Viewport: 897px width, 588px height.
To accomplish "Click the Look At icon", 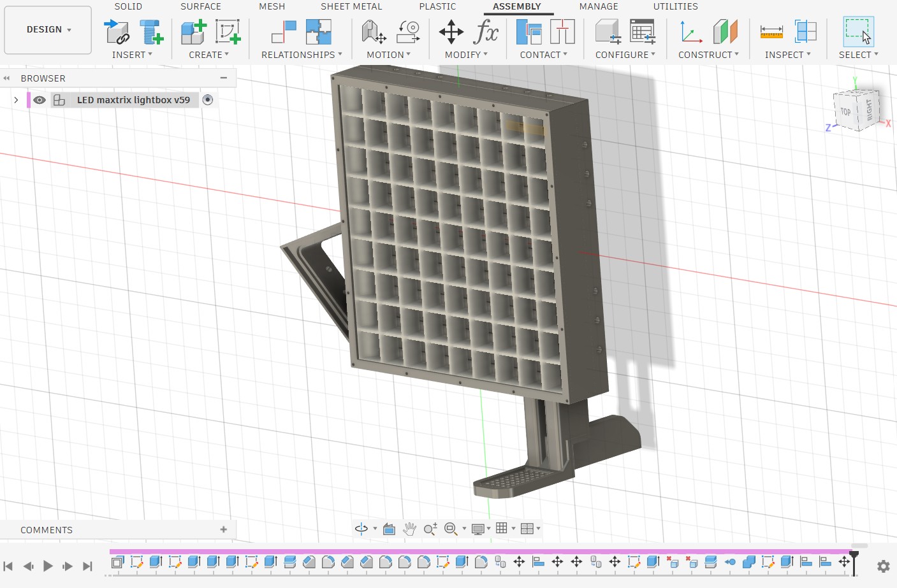I will [390, 529].
